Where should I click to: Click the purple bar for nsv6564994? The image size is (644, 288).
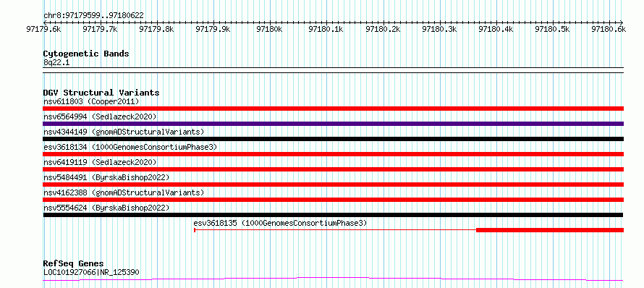click(x=333, y=124)
